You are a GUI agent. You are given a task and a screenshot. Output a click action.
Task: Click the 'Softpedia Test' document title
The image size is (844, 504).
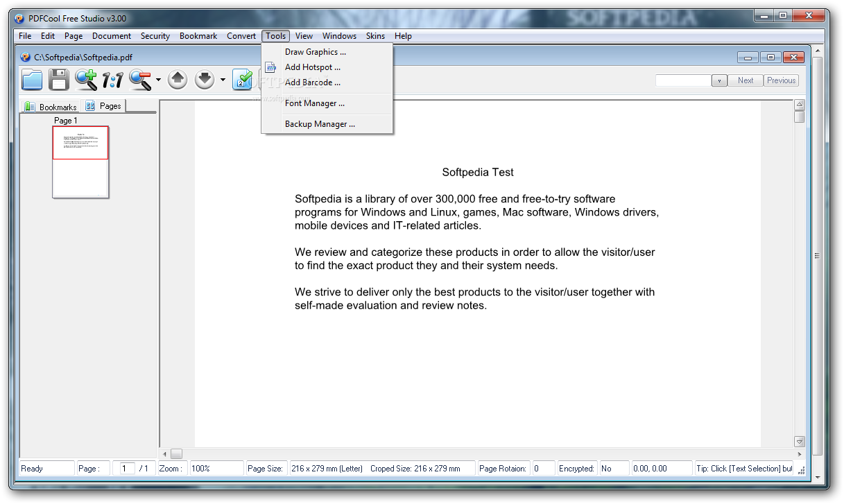coord(478,172)
